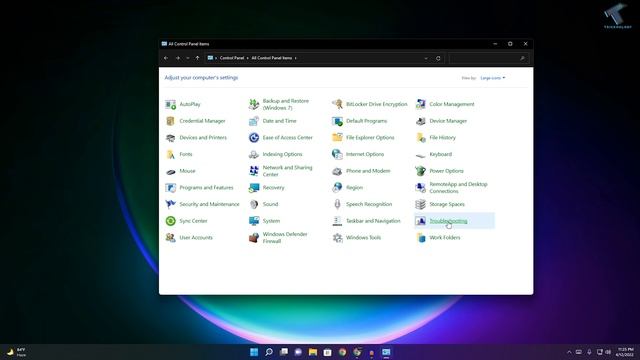
Task: Click the Device Manager icon
Action: click(420, 121)
